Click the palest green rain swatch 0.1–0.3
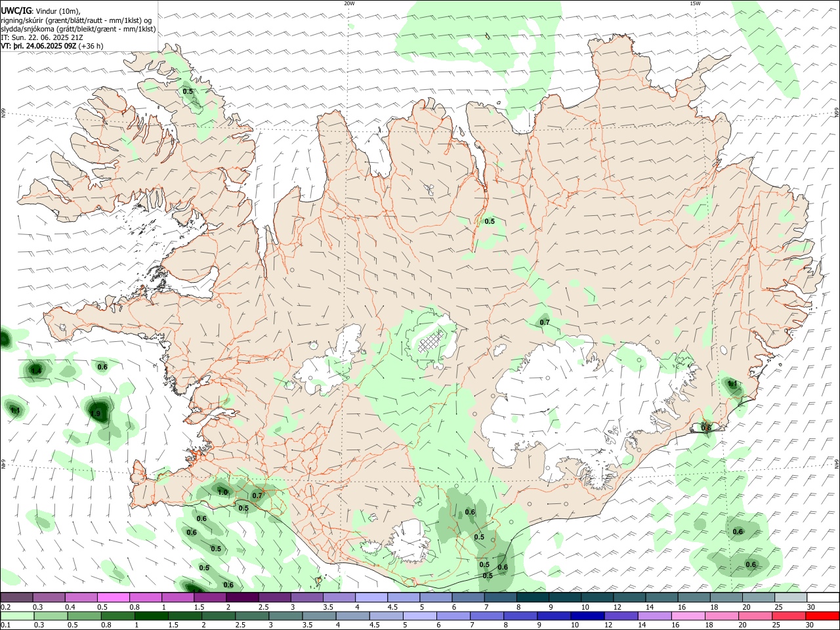 (18, 616)
